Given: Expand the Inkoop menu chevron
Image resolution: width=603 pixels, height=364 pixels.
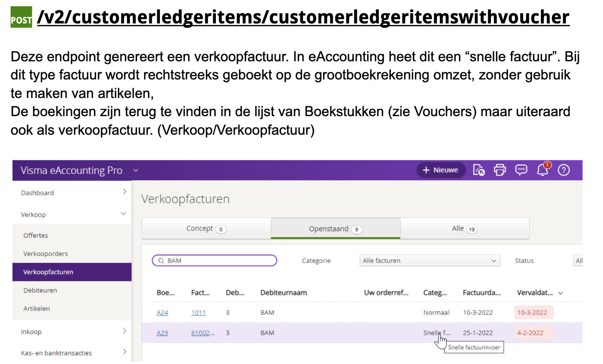Looking at the screenshot, I should pos(124,331).
